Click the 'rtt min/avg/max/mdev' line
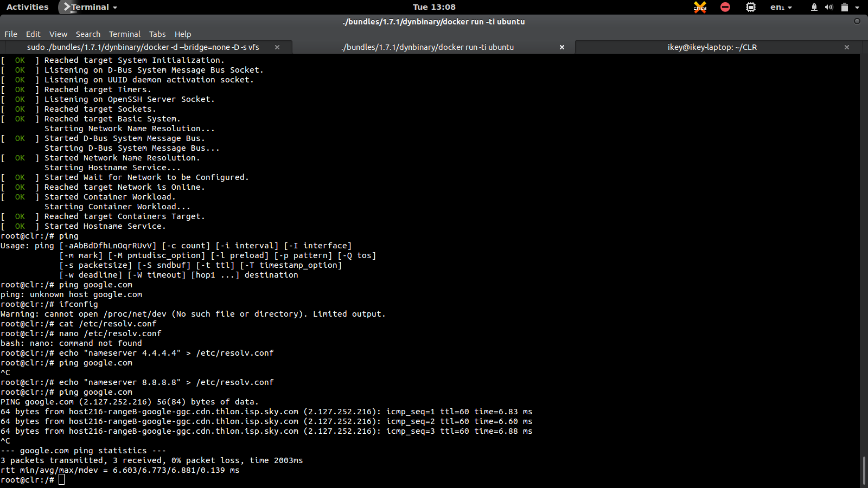Screen dimensions: 868x488 coord(120,470)
